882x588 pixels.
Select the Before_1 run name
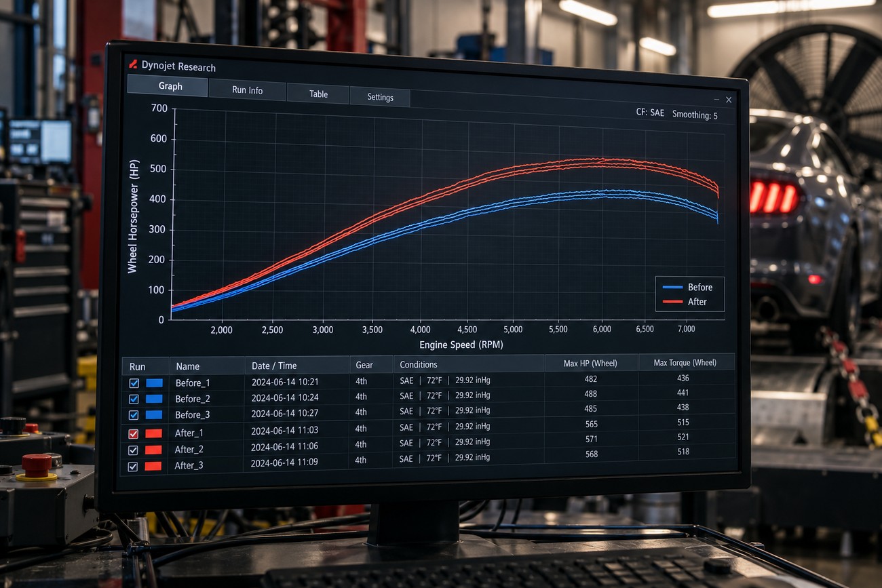[x=193, y=383]
